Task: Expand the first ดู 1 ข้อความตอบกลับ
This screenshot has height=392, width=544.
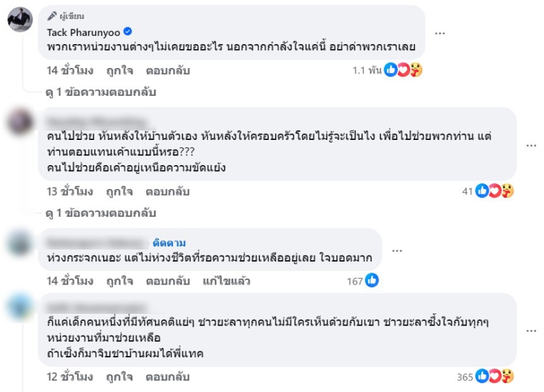Action: coord(101,92)
